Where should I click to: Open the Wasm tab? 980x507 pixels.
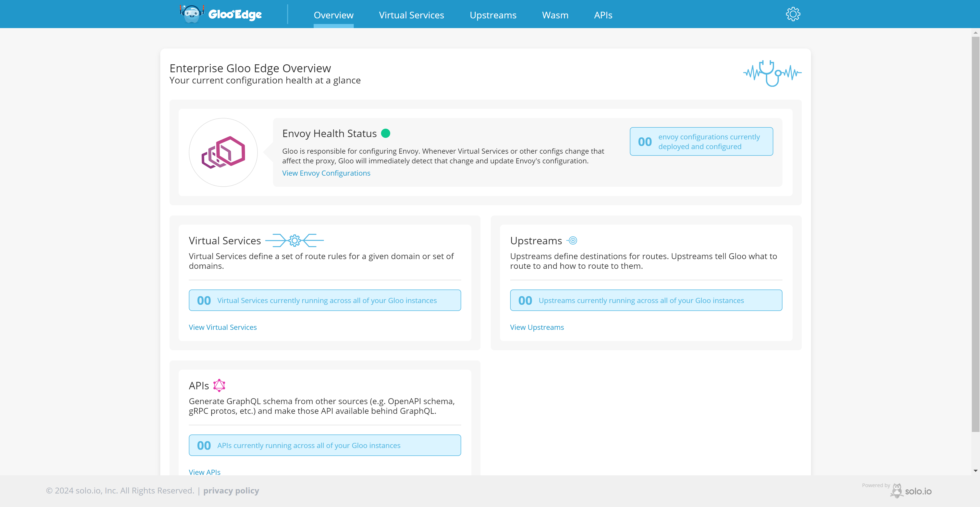tap(555, 15)
